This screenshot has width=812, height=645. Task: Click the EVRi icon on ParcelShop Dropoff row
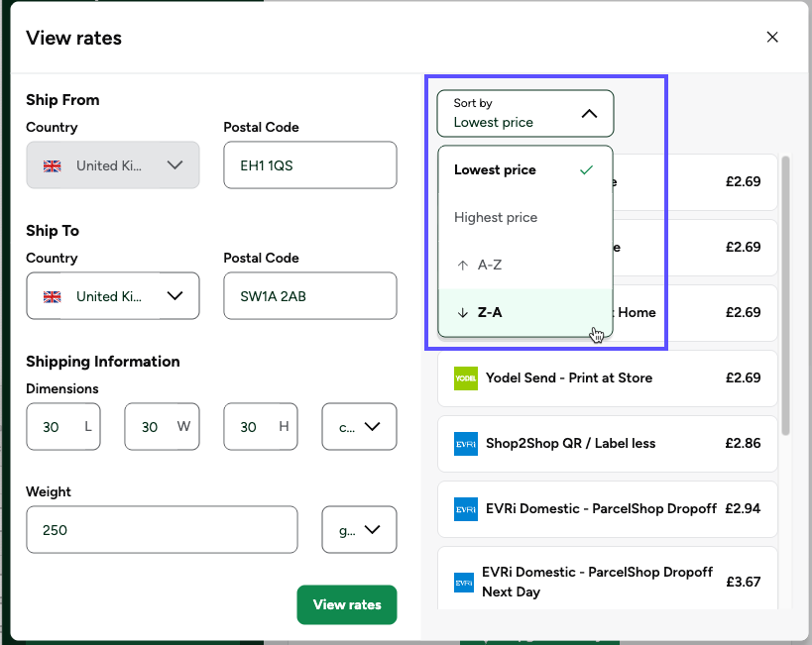point(463,508)
